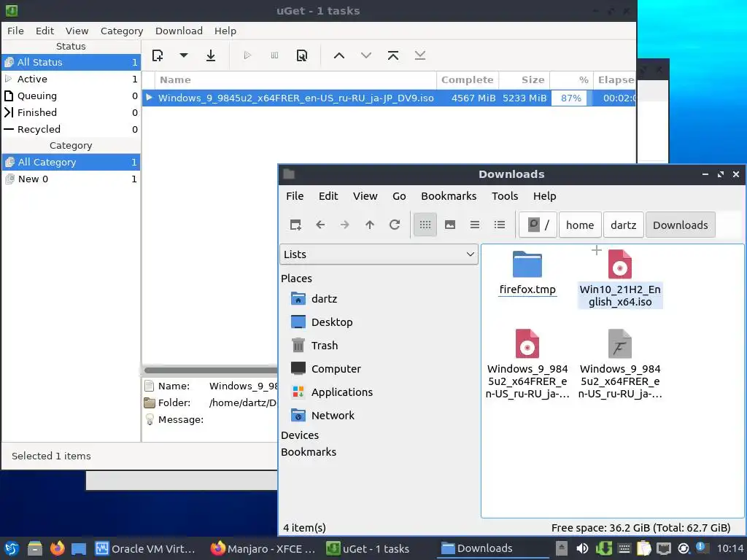Click the Complete column header
Viewport: 747px width, 560px height.
[468, 80]
